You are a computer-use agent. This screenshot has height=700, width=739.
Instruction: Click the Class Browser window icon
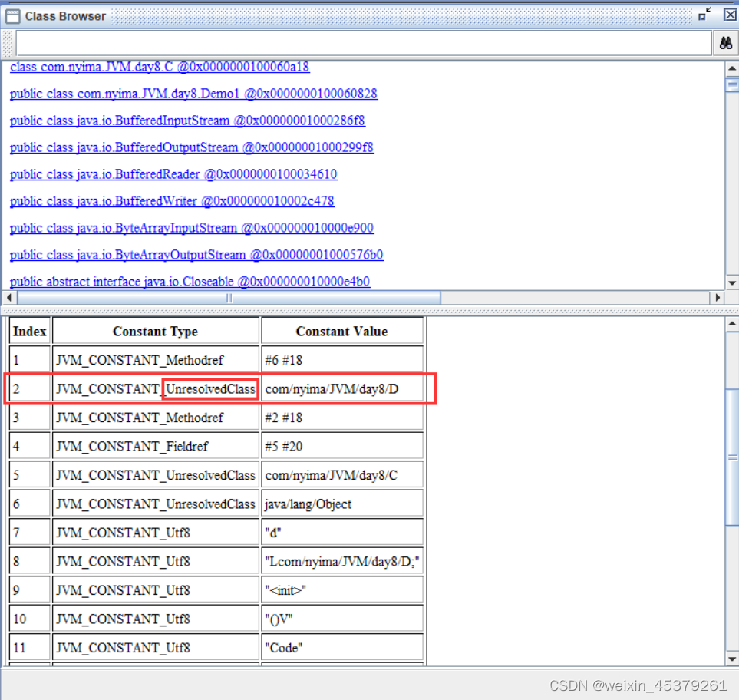[x=12, y=16]
